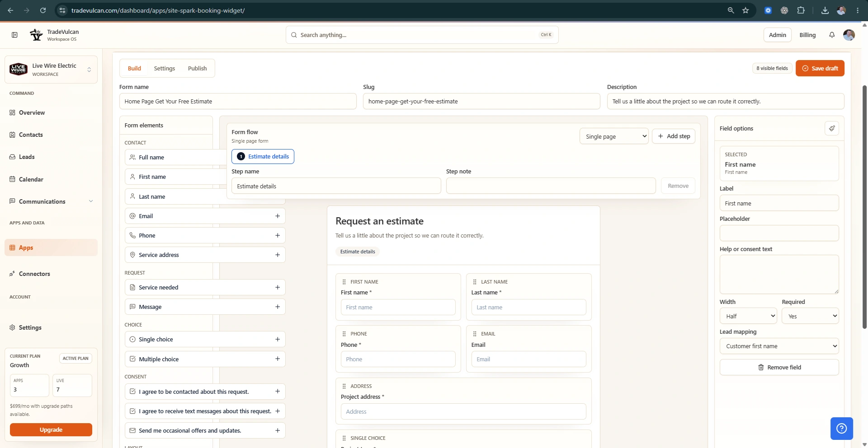This screenshot has height=448, width=868.
Task: Add offers and updates with plus icon
Action: coord(278,430)
